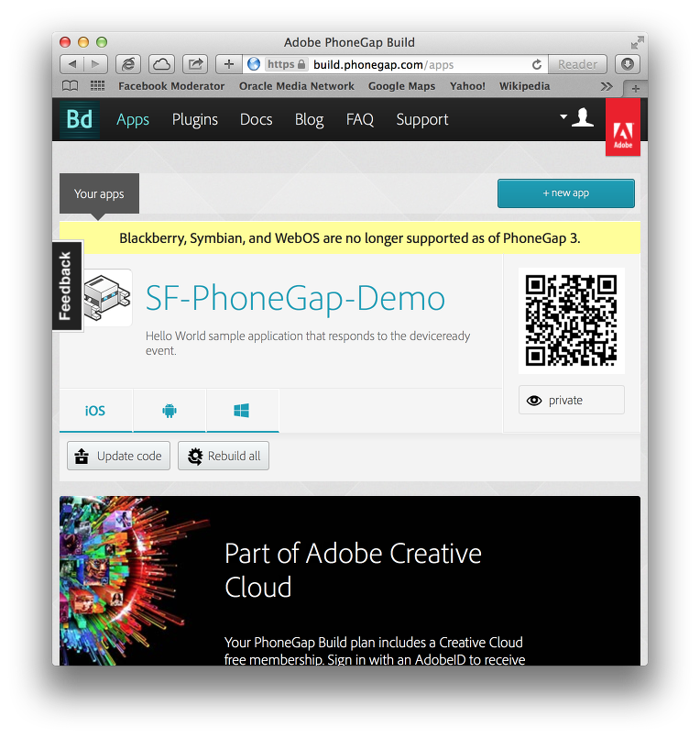Select the Plugins navigation item
The height and width of the screenshot is (738, 700).
[x=195, y=119]
